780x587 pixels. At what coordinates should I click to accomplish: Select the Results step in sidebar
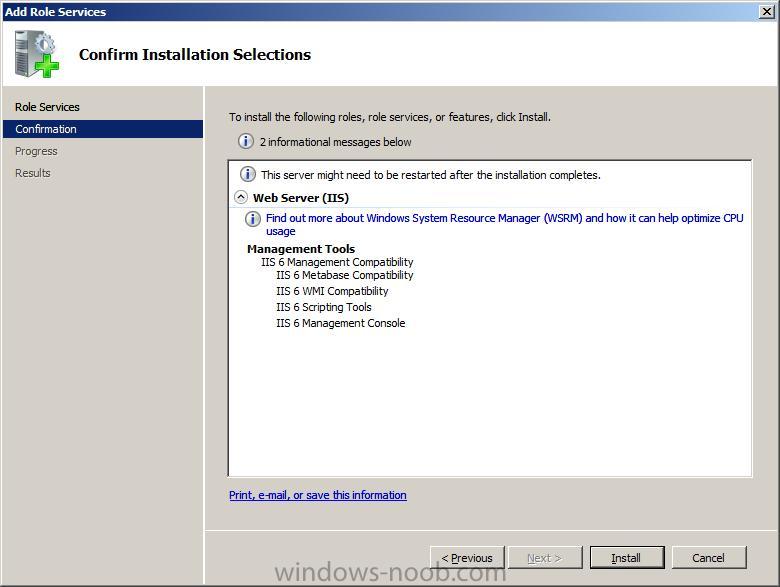[33, 173]
